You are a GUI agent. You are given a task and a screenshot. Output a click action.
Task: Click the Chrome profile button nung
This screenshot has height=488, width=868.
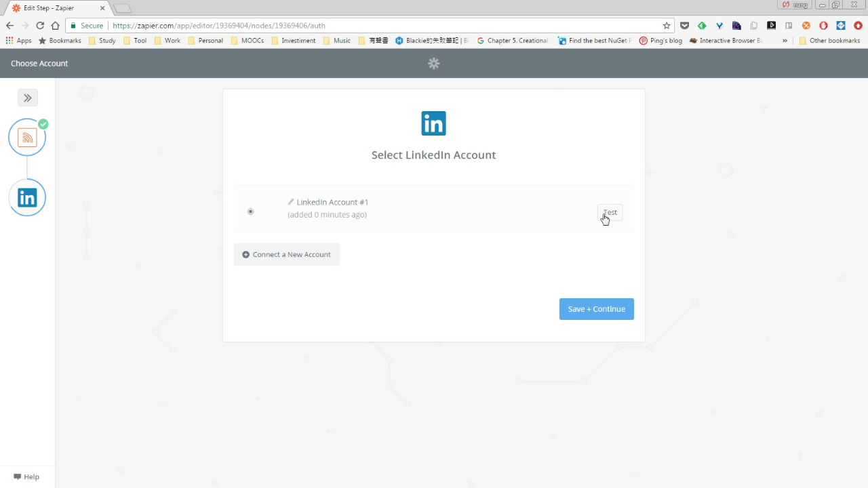click(794, 4)
